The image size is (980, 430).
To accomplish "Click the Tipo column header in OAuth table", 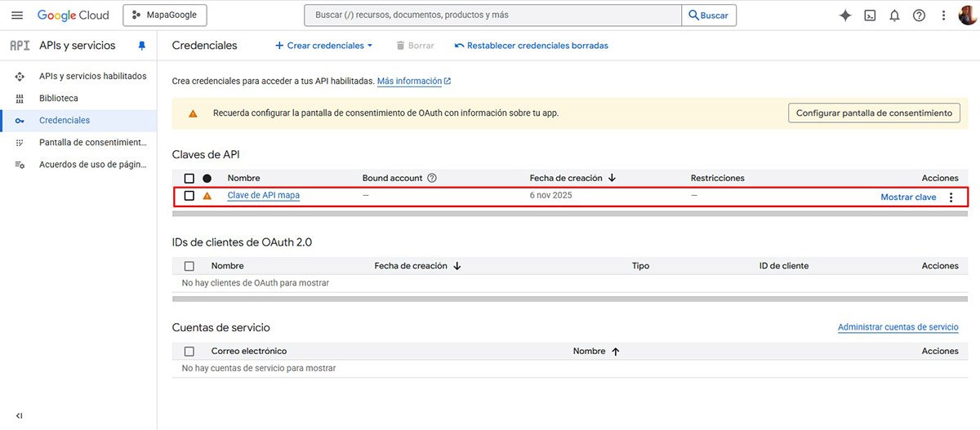I will [641, 266].
